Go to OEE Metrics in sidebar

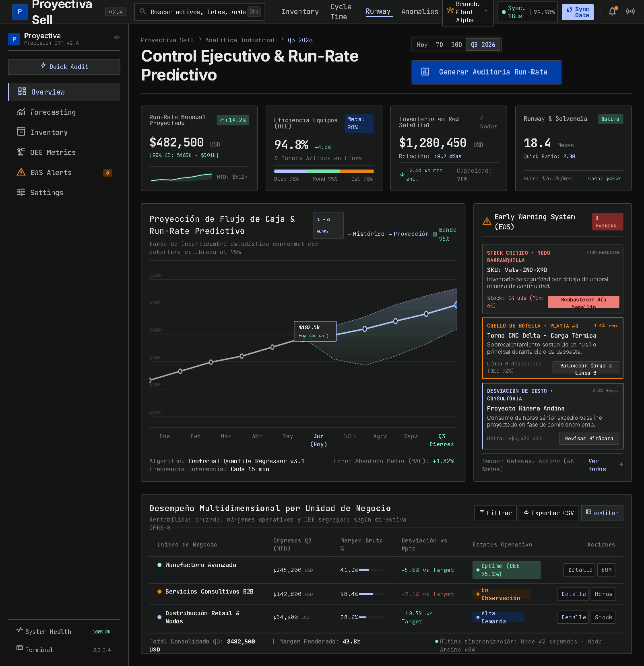[x=64, y=153]
